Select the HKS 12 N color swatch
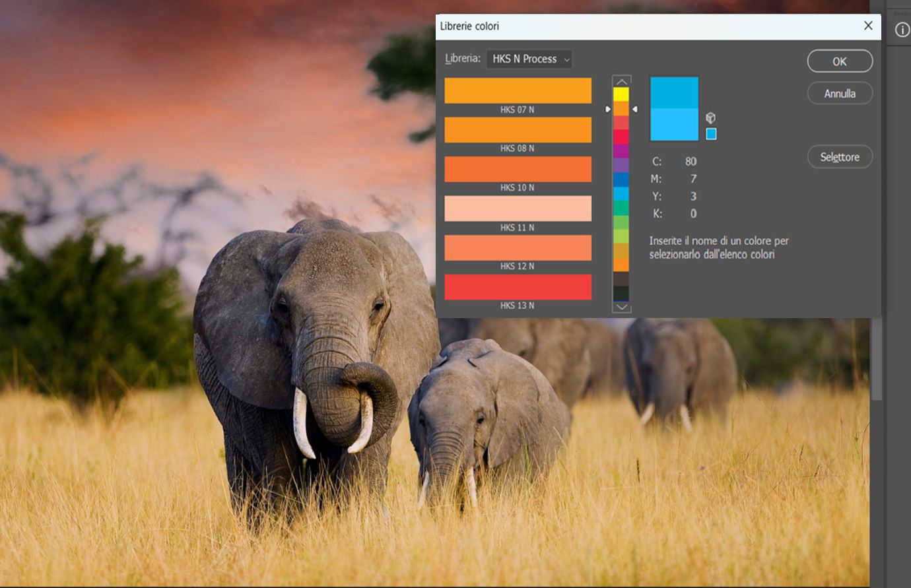The image size is (911, 588). coord(518,247)
